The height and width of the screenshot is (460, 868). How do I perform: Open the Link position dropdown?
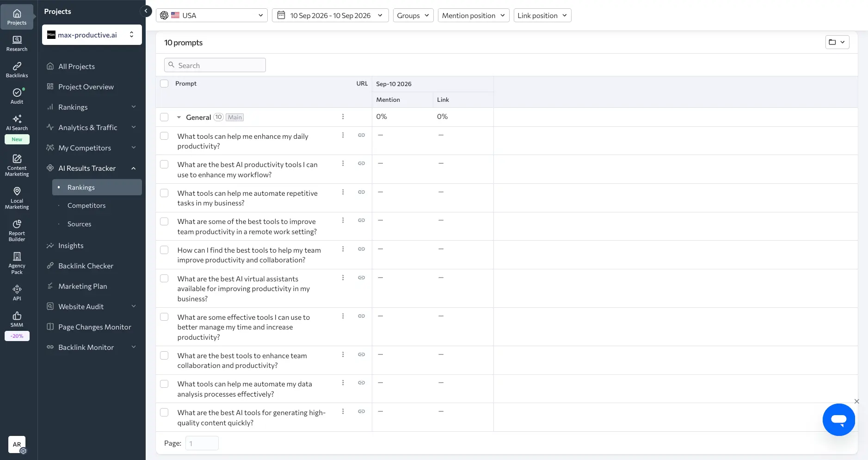pos(542,15)
